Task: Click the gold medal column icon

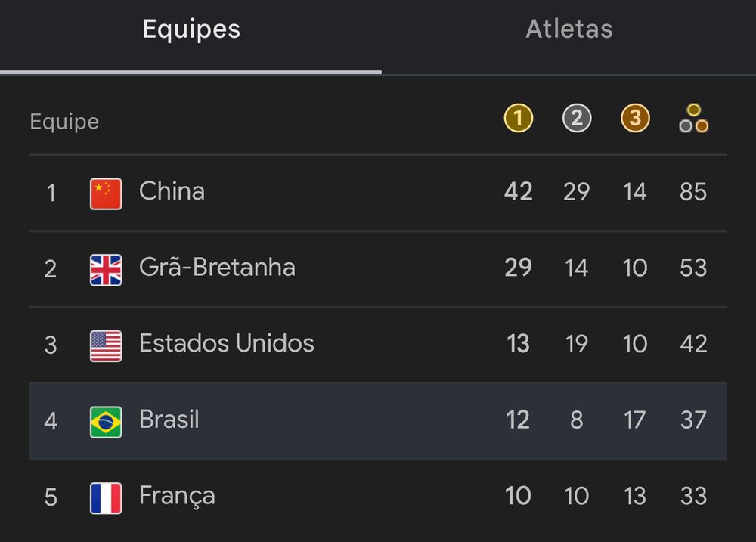Action: 518,118
